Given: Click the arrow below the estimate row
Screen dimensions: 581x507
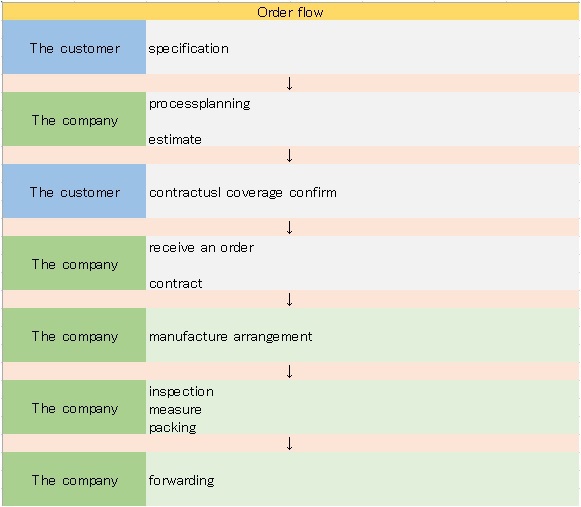Looking at the screenshot, I should coord(290,155).
